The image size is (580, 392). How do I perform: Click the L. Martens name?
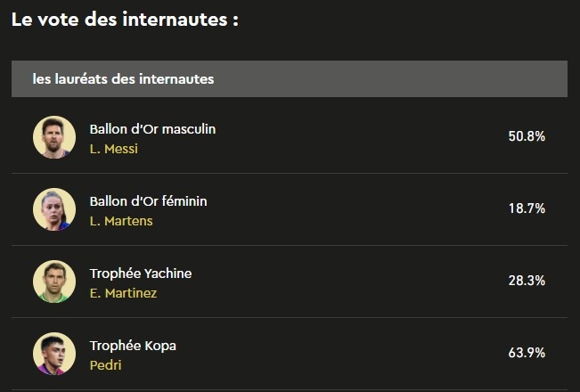tap(121, 221)
